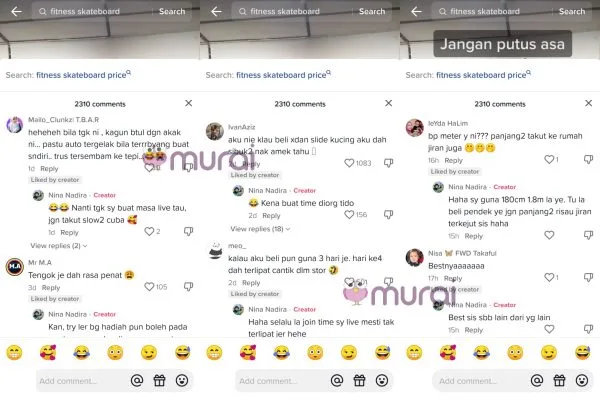Expand View replies (2) under Nina Nadira
This screenshot has width=600, height=400.
coord(59,246)
